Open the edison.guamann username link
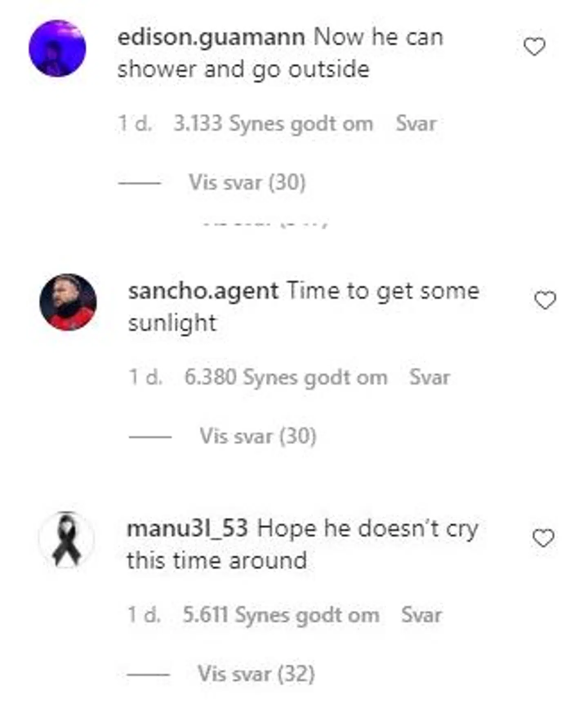 (211, 37)
